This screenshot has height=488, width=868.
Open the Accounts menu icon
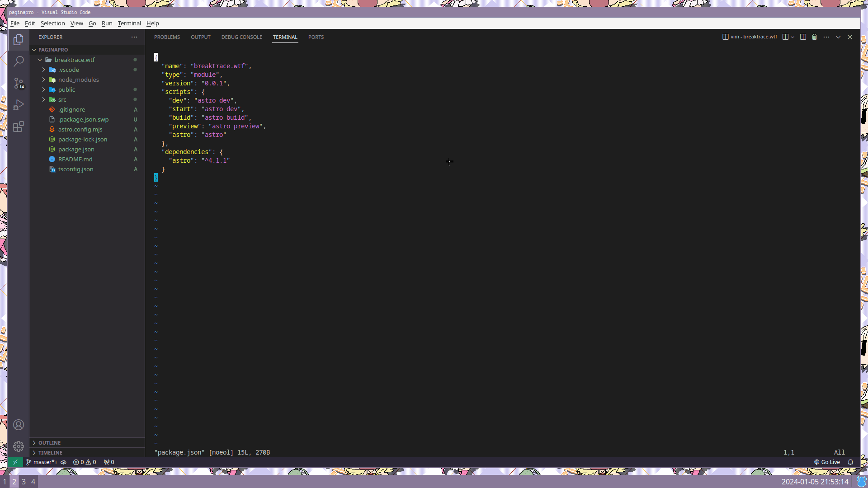[x=19, y=425]
